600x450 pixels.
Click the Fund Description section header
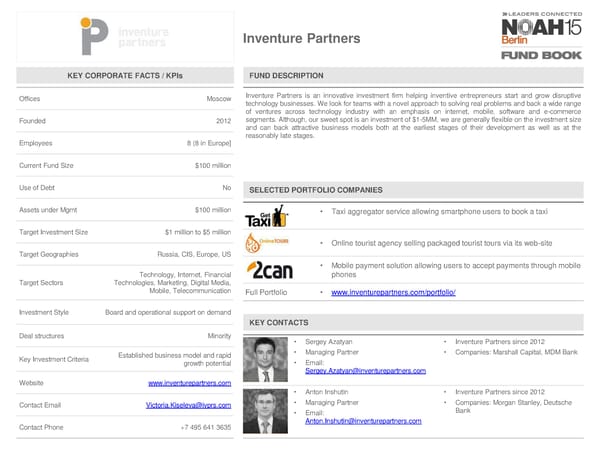coord(286,76)
